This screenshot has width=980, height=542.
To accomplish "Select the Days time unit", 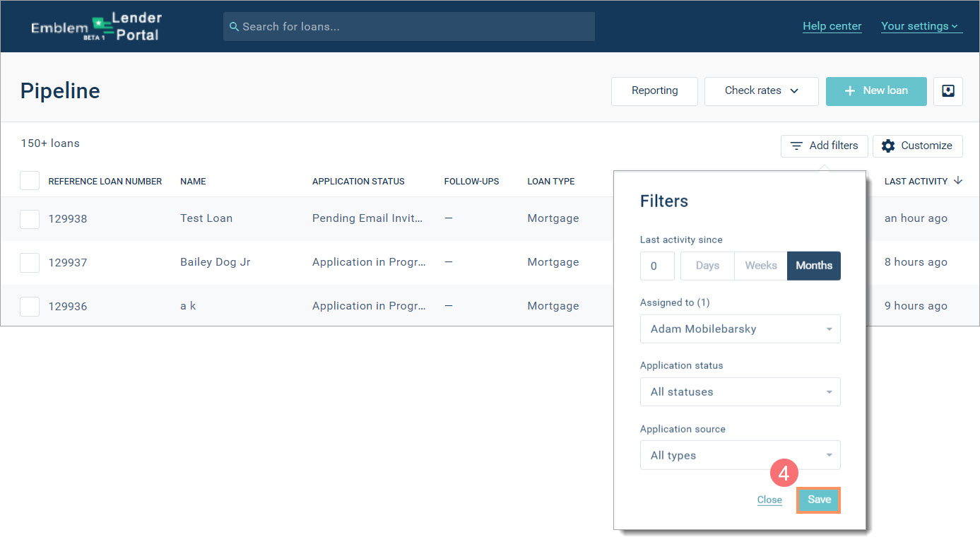I will coord(707,266).
